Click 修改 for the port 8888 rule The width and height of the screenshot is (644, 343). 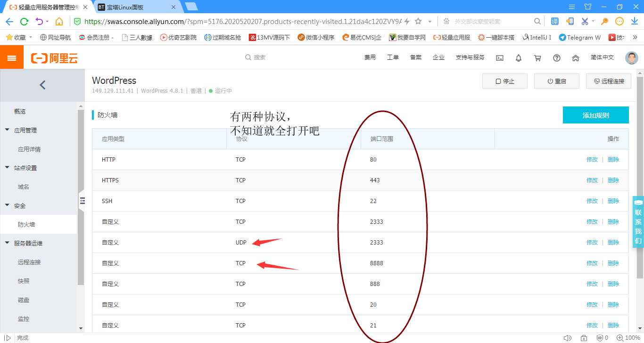pyautogui.click(x=592, y=263)
